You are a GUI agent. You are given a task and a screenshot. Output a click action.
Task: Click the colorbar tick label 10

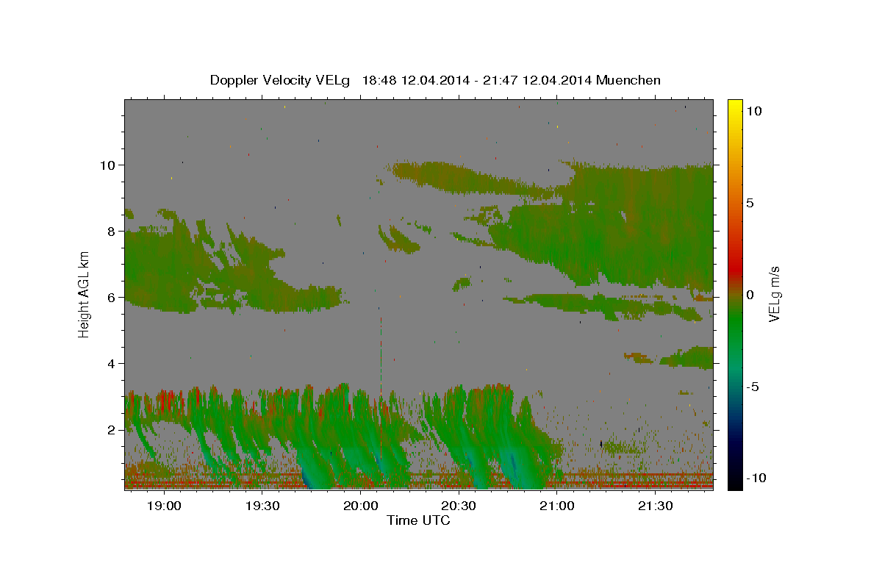tap(755, 110)
